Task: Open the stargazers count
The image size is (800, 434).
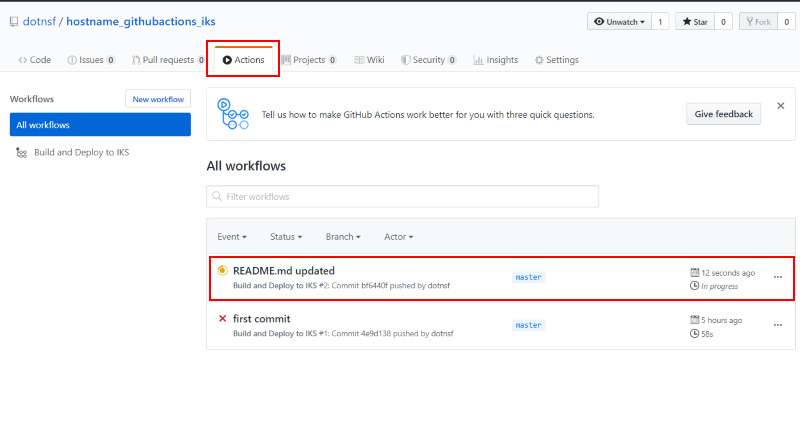Action: click(723, 21)
